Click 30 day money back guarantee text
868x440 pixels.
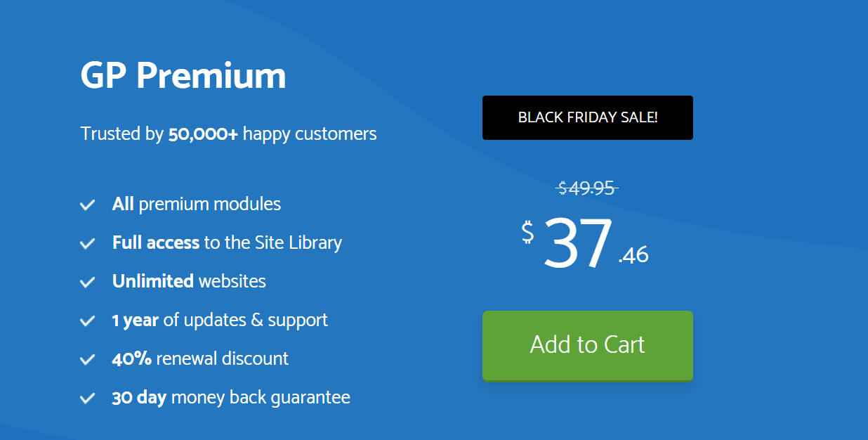pyautogui.click(x=231, y=398)
